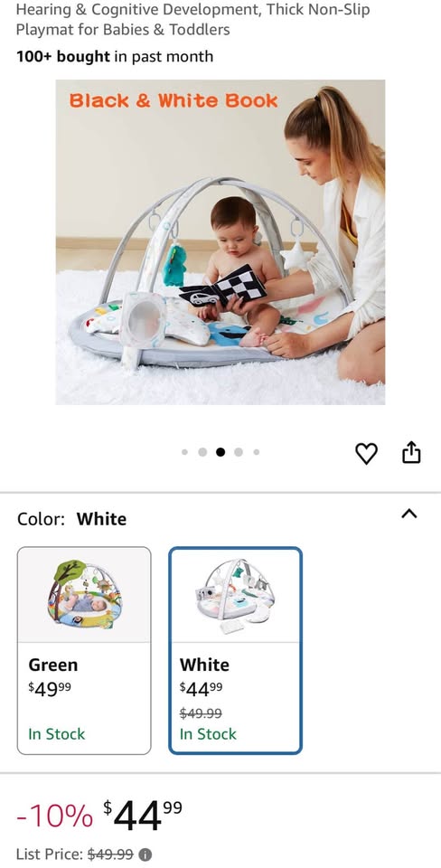This screenshot has height=868, width=441.
Task: Select the White color option
Action: 235,650
